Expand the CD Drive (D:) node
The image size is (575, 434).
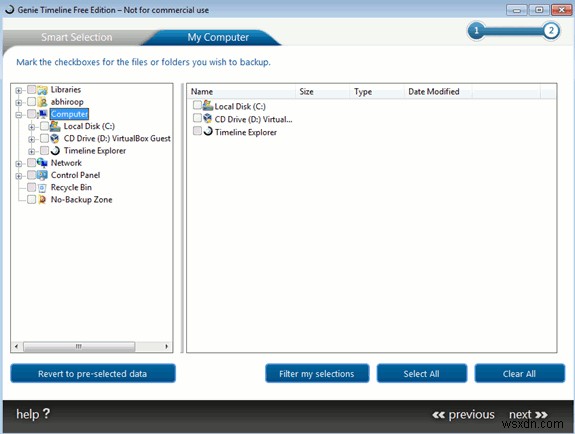click(32, 139)
